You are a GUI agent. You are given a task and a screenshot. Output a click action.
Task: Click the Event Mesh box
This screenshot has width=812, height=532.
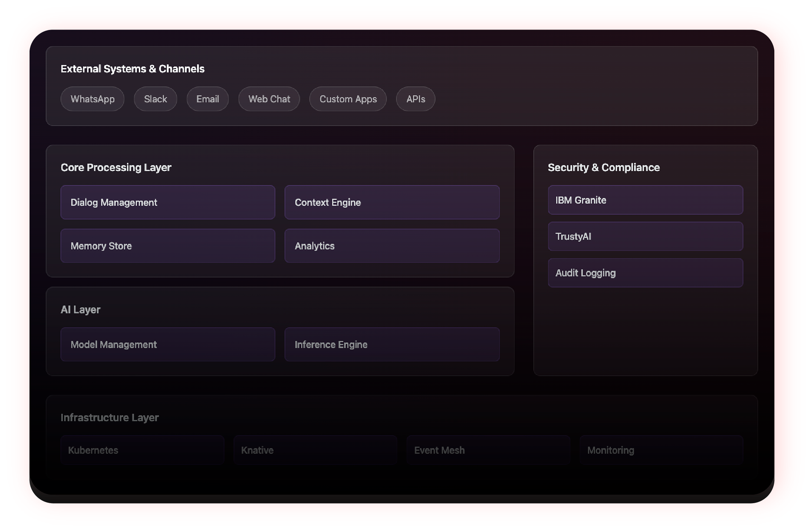tap(488, 450)
